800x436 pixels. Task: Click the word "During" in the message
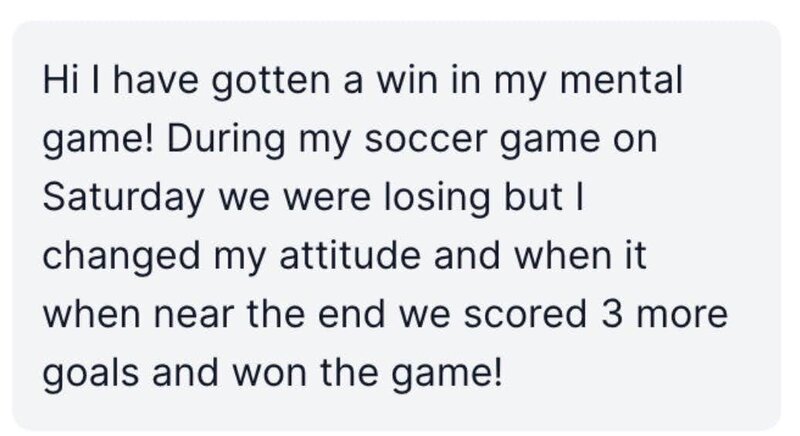(x=226, y=141)
